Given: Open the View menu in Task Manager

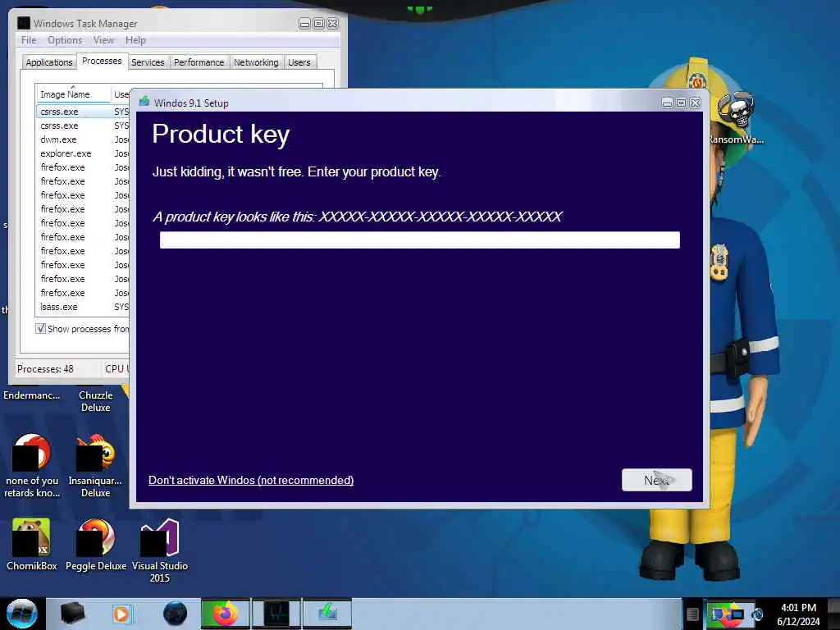Looking at the screenshot, I should tap(103, 40).
